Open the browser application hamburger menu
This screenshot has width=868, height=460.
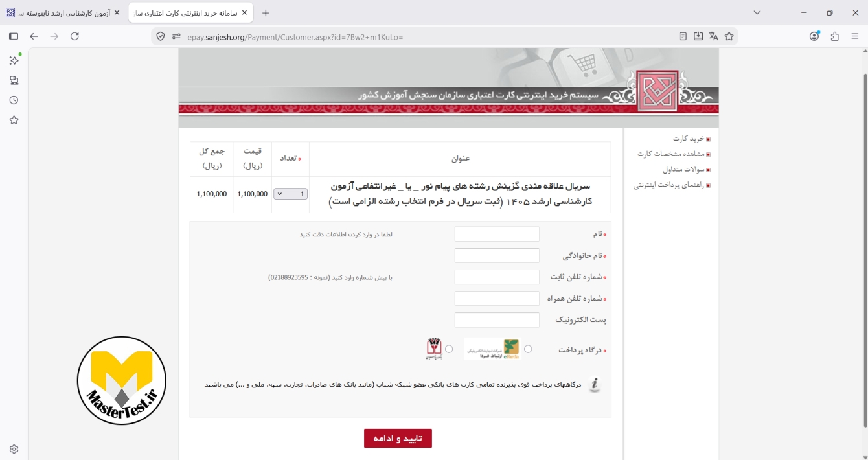coord(855,36)
